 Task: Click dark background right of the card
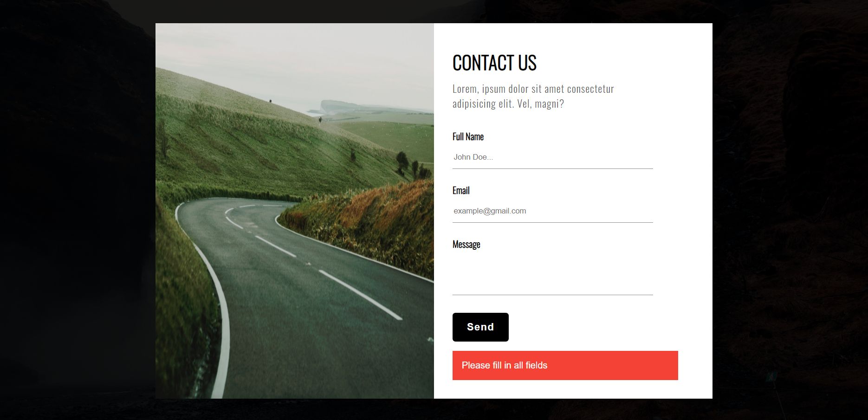coord(790,210)
